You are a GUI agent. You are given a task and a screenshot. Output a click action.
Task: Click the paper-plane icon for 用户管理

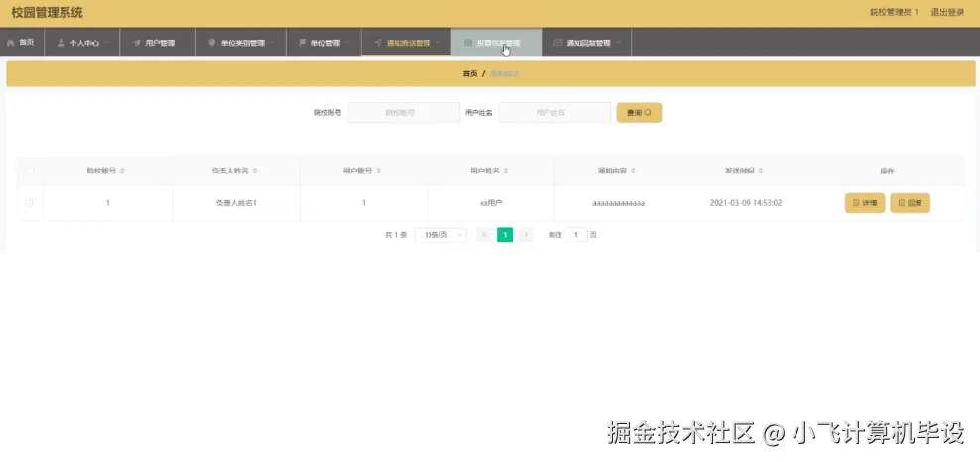point(137,43)
